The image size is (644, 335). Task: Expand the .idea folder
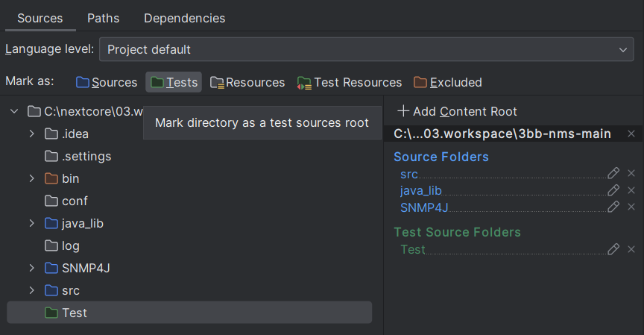[x=32, y=134]
